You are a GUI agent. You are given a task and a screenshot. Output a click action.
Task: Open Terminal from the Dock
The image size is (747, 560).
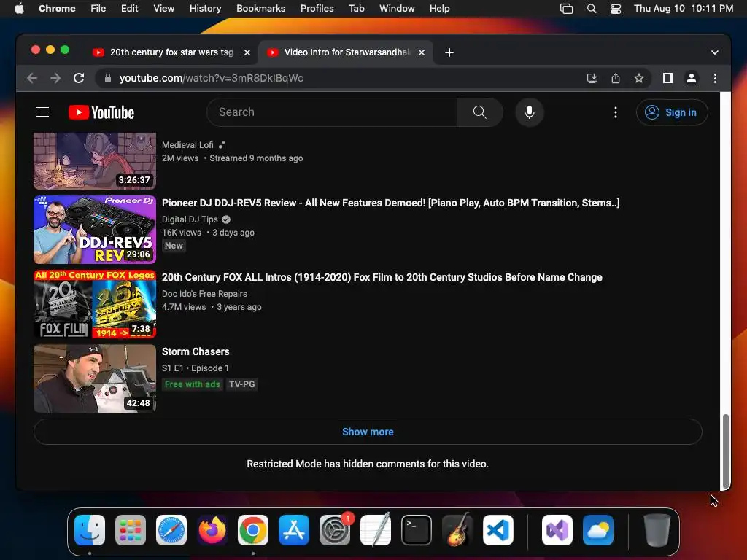(417, 530)
